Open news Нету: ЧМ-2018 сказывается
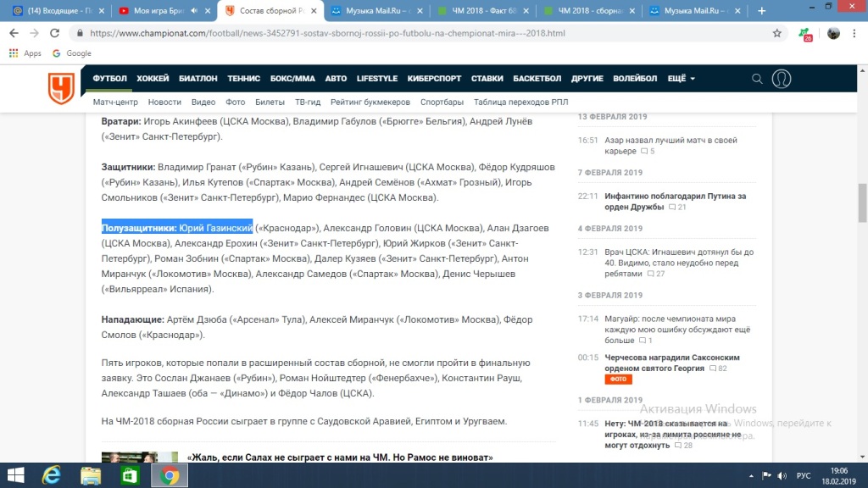Screen dimensions: 868x488 [x=672, y=435]
